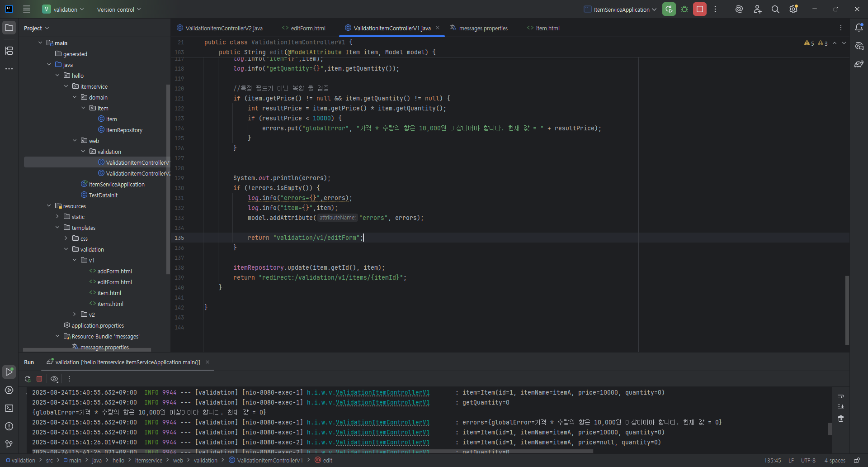The image size is (868, 467).
Task: Expand the css folder
Action: [x=66, y=238]
